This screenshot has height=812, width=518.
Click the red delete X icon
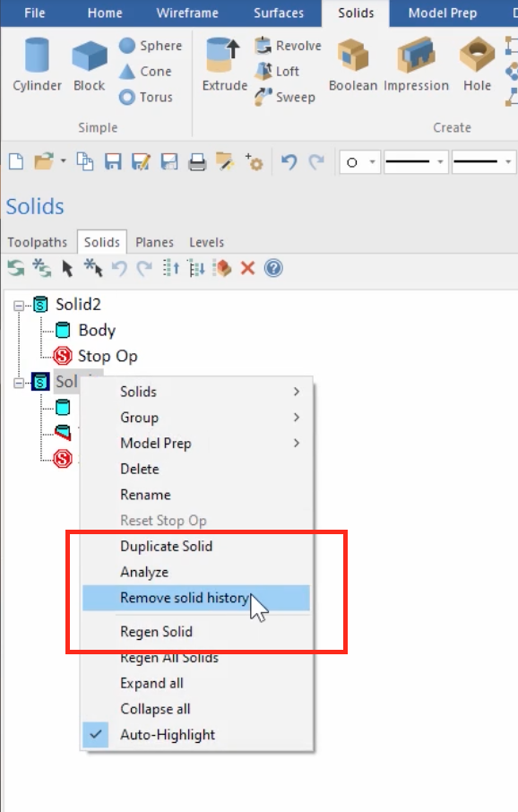[x=247, y=268]
